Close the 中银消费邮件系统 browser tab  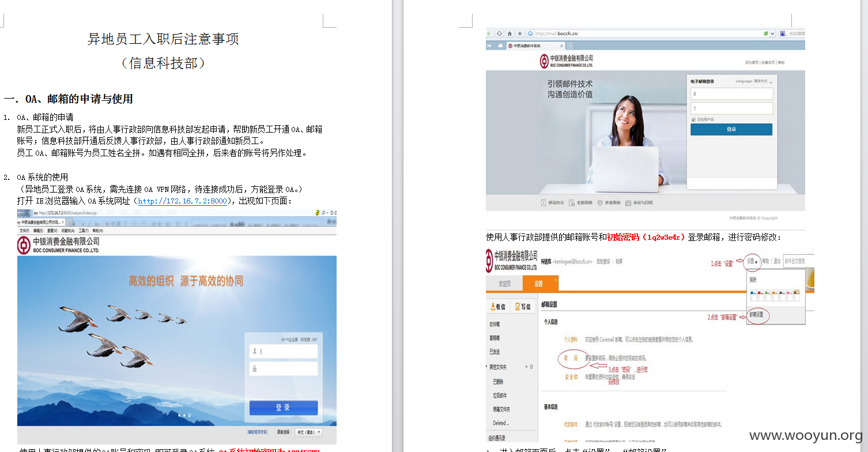click(x=561, y=46)
